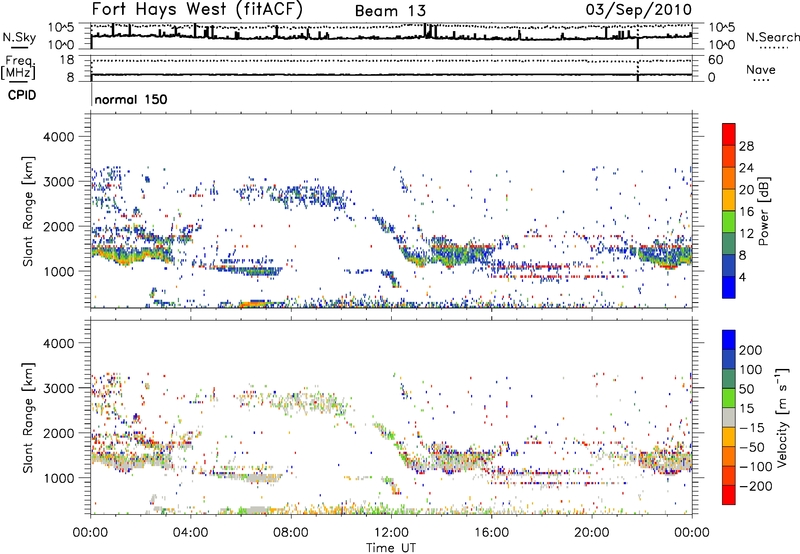Select the "20" power colorbar label
Screen dimensions: 800x554
[746, 190]
